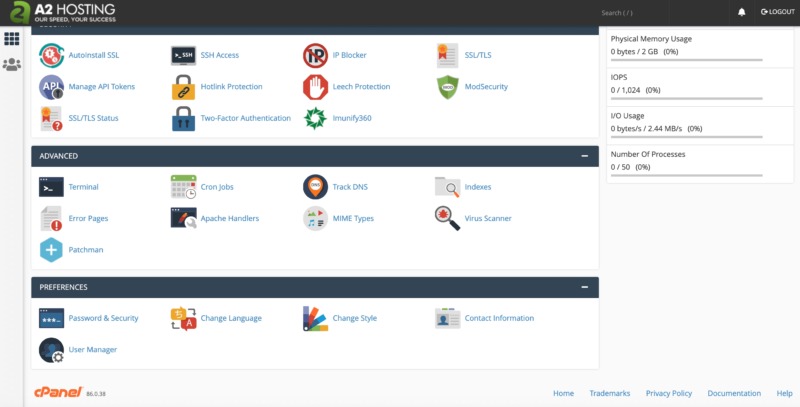Open the Track DNS icon

[x=315, y=187]
